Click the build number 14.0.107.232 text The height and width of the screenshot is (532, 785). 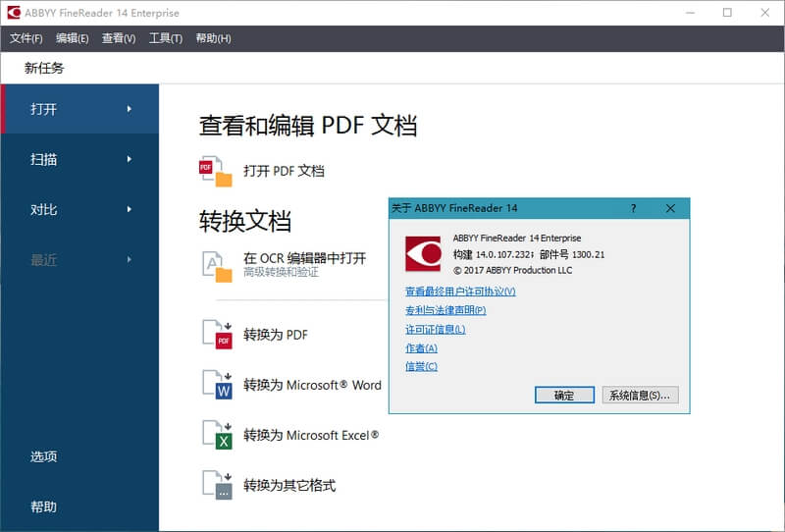(x=503, y=254)
